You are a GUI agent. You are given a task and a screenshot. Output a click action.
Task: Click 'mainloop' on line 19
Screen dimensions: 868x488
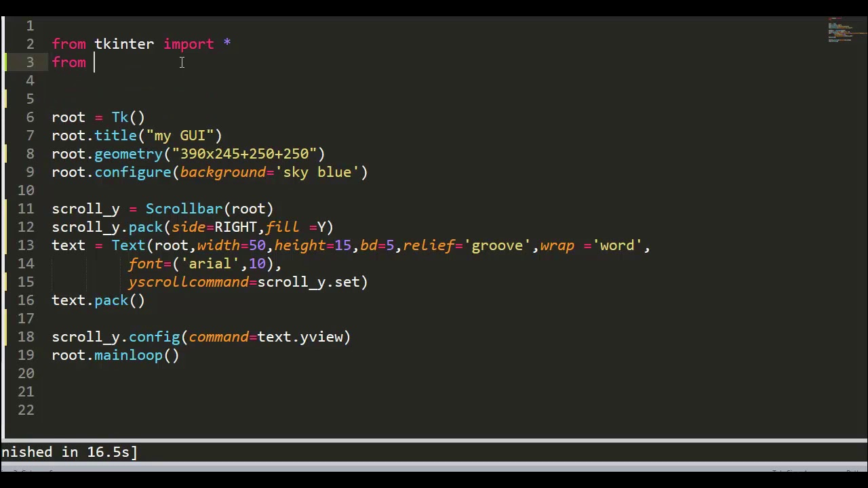(128, 355)
